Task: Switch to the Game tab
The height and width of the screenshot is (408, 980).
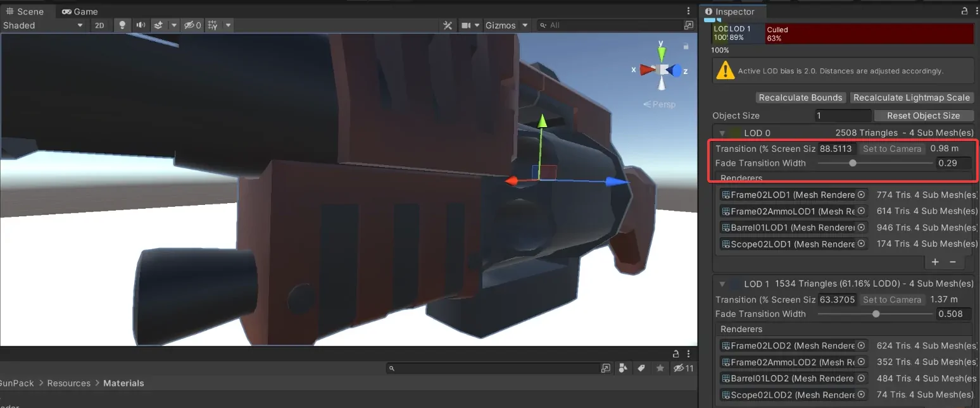Action: (x=80, y=11)
